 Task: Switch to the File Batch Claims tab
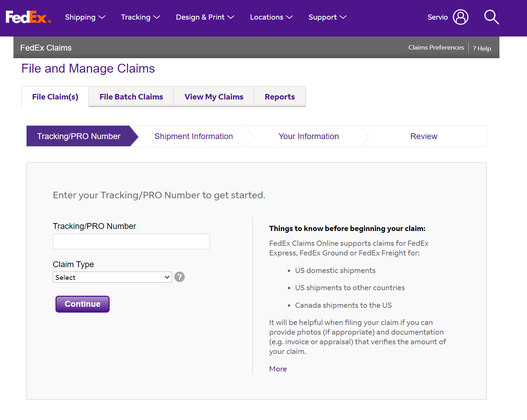point(131,97)
